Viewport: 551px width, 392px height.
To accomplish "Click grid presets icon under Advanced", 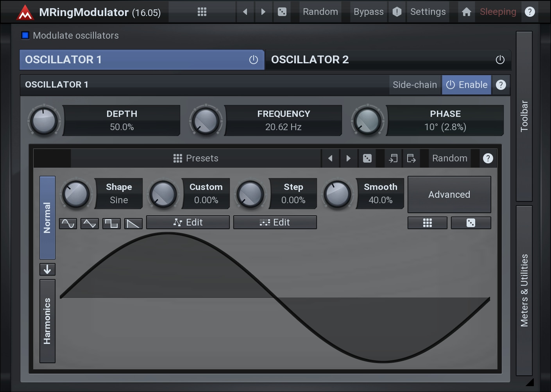I will tap(428, 223).
